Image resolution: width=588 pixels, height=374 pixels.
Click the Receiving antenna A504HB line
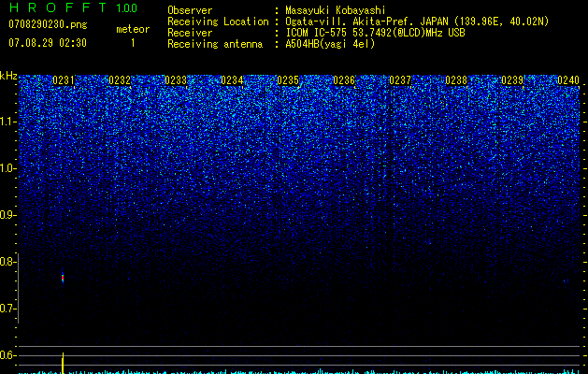pyautogui.click(x=271, y=44)
